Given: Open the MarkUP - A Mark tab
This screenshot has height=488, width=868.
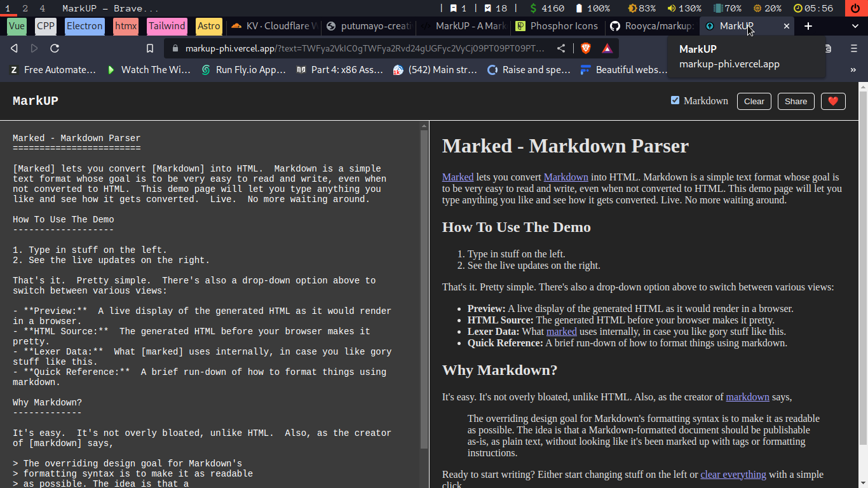Looking at the screenshot, I should (x=463, y=26).
